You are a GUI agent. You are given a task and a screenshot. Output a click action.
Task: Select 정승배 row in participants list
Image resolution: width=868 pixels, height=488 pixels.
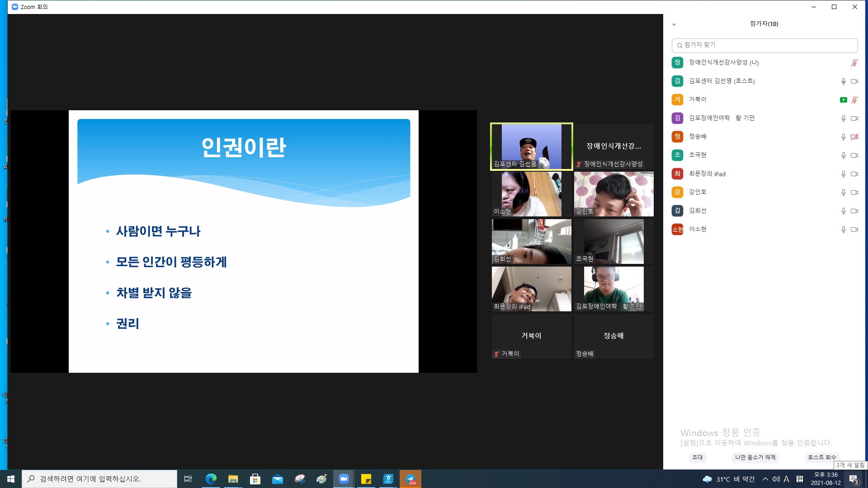click(764, 136)
